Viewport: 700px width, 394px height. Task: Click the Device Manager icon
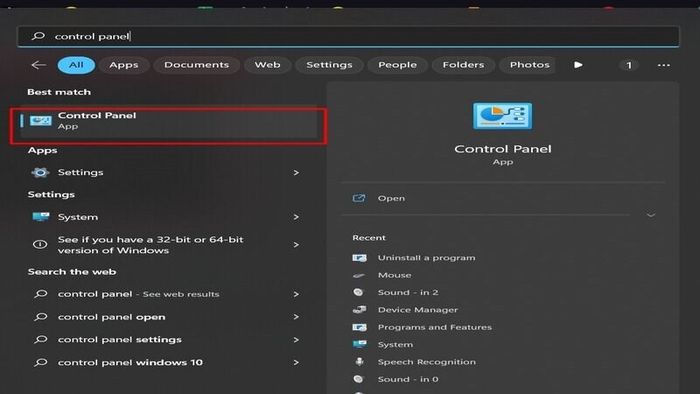coord(359,310)
